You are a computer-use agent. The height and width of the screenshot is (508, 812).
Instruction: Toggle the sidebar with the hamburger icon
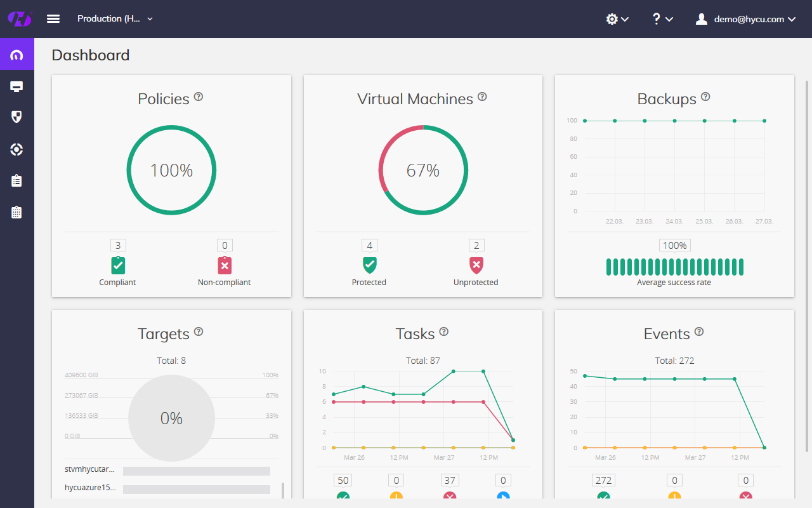53,18
